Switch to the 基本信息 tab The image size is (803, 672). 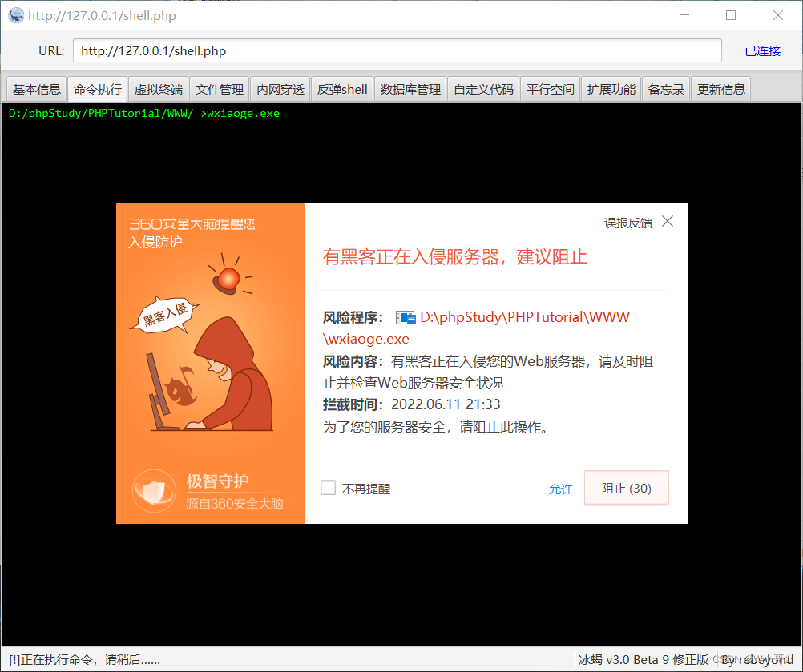(35, 89)
